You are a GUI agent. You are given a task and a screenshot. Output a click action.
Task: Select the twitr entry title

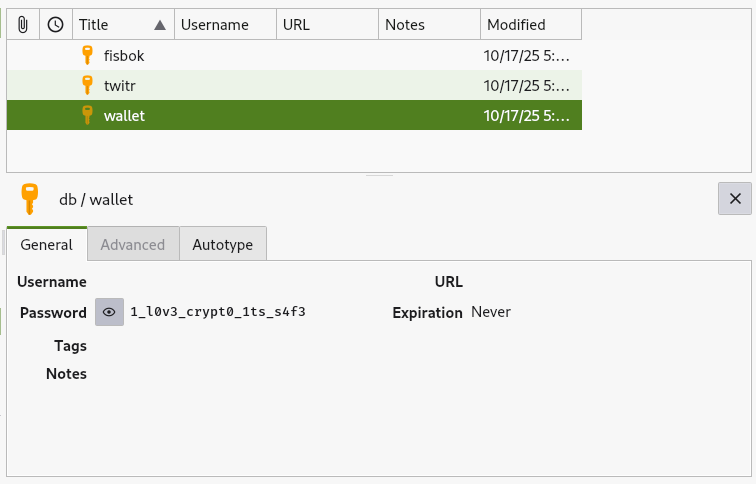point(120,86)
